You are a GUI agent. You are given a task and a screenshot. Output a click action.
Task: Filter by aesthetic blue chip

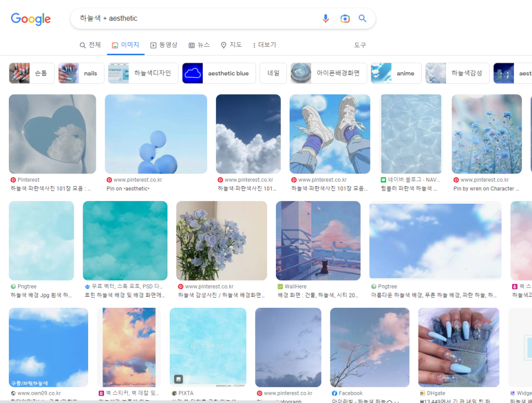coord(219,73)
